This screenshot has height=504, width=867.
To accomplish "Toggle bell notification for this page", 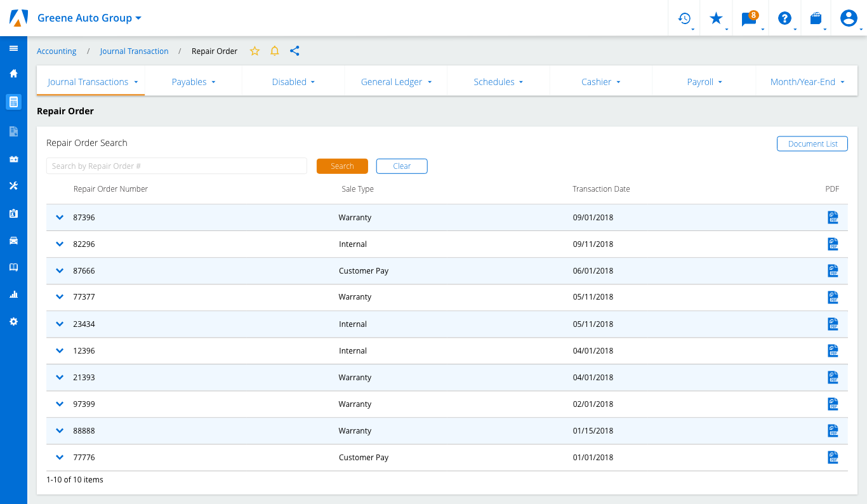I will pos(275,51).
